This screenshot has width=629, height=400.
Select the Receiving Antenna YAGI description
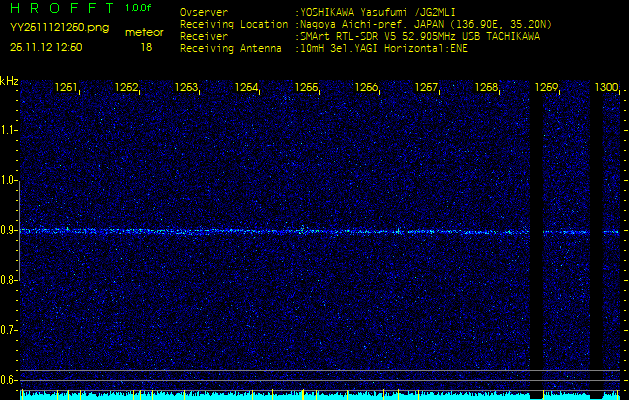(382, 47)
